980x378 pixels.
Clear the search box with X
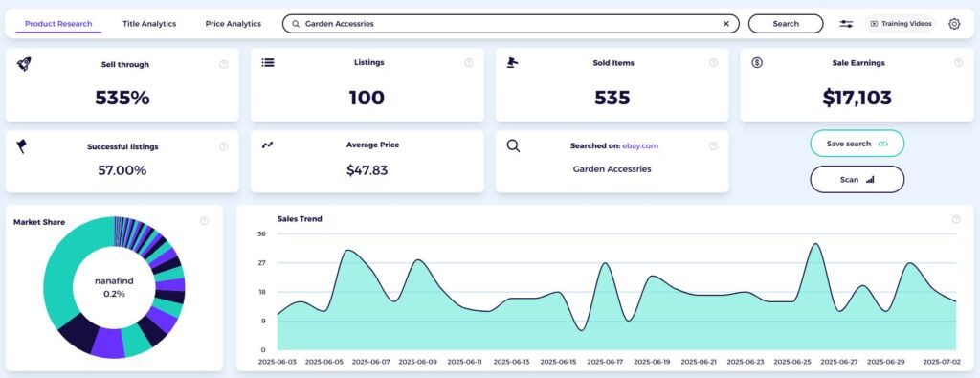[726, 24]
